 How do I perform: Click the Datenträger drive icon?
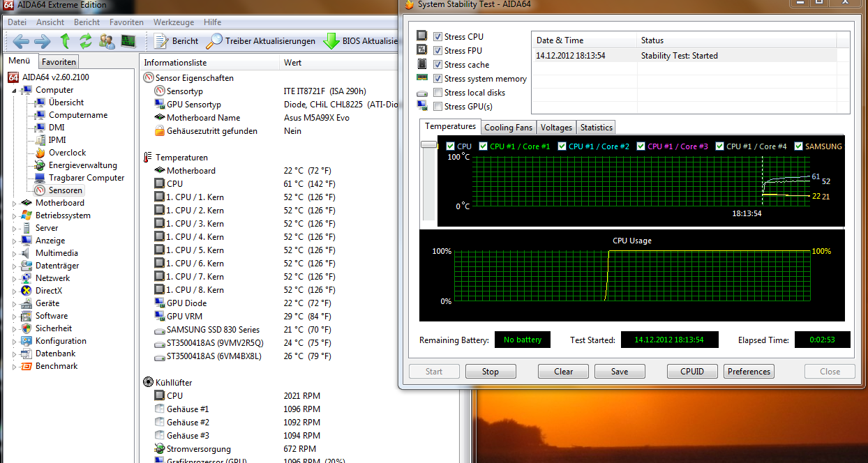[x=27, y=266]
